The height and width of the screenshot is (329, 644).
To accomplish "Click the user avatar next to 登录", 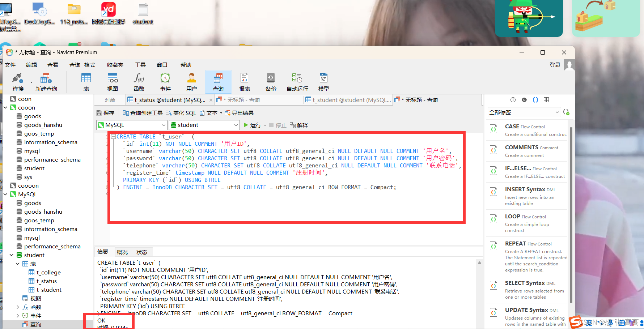I will pos(569,65).
